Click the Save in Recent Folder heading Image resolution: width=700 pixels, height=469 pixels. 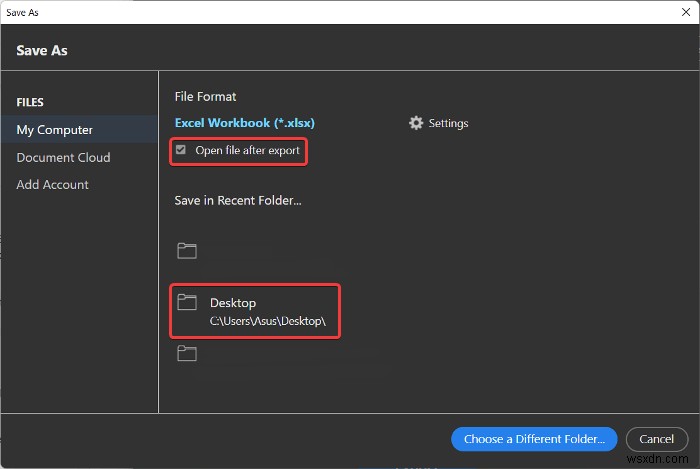tap(238, 200)
